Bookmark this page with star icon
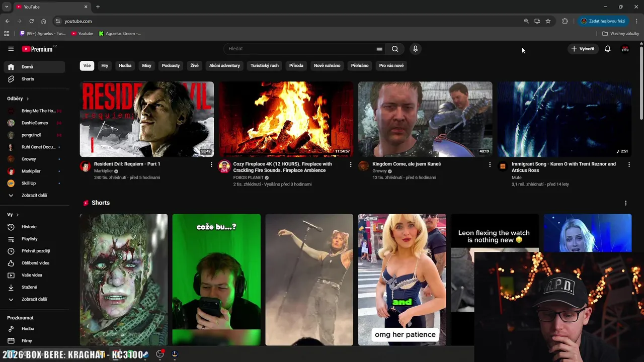The height and width of the screenshot is (362, 644). click(548, 21)
